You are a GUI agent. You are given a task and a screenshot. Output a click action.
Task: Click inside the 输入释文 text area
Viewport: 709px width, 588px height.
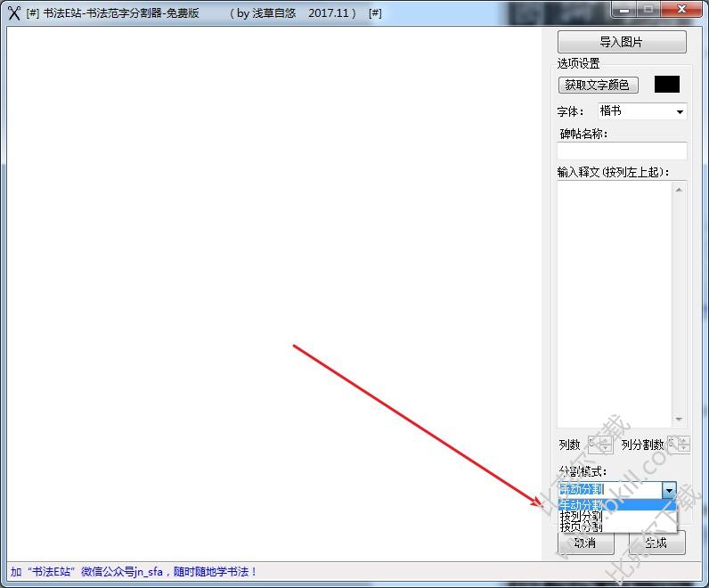[x=615, y=304]
